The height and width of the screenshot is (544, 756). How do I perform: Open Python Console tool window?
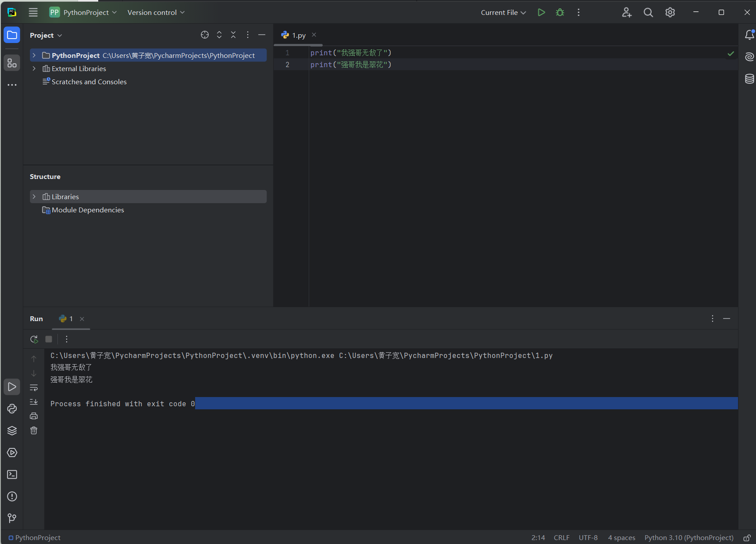[x=12, y=409]
